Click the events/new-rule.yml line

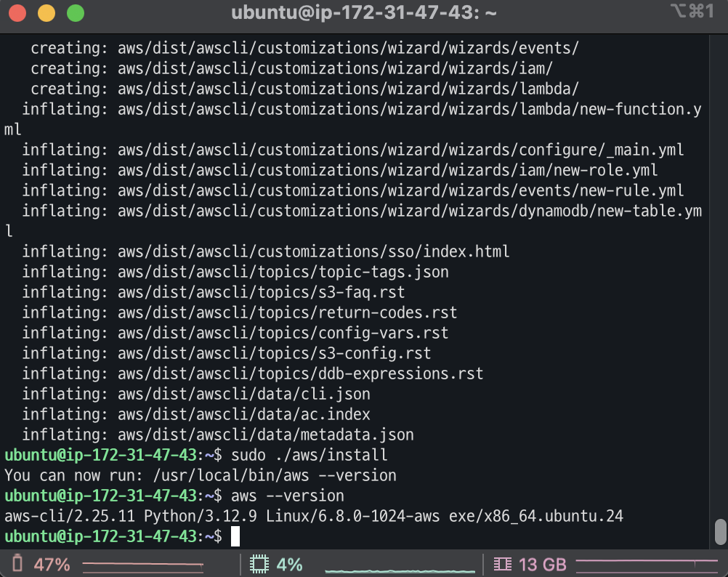click(x=353, y=190)
